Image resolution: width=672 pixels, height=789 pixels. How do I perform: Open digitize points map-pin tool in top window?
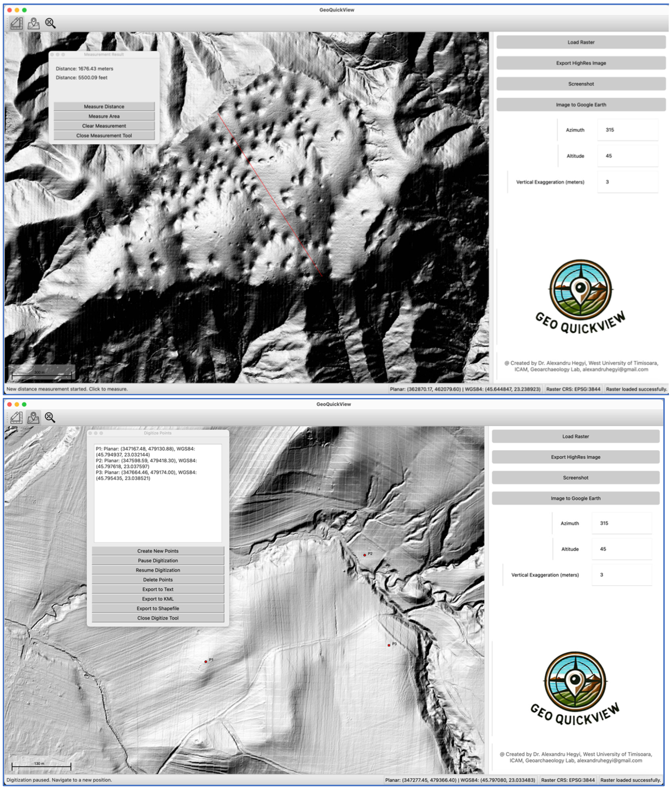tap(33, 23)
